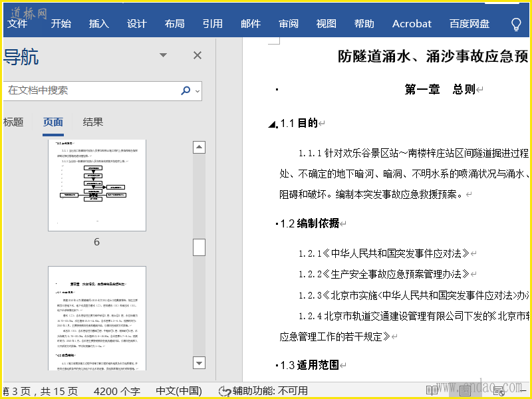Click the page count 第3页，共15页 status
This screenshot has width=532, height=399.
point(40,391)
